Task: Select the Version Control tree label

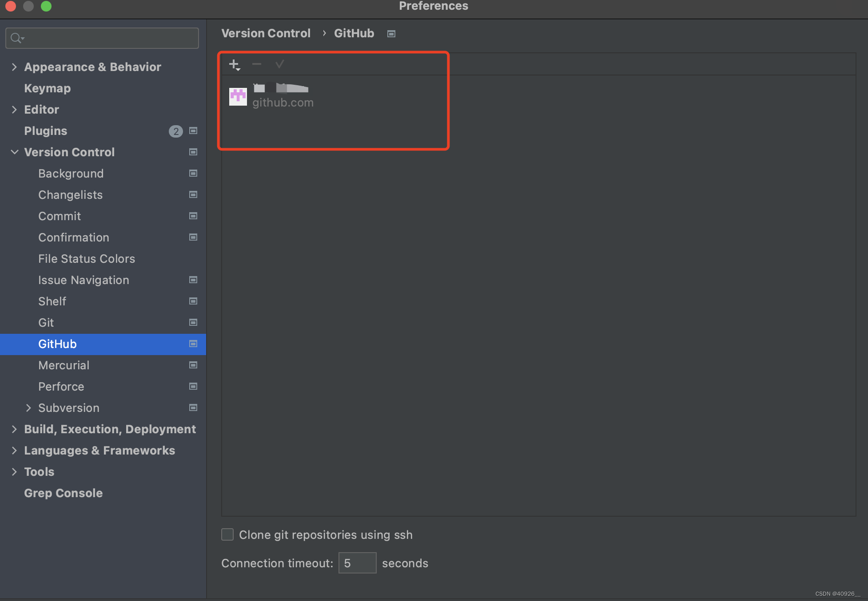Action: (69, 152)
